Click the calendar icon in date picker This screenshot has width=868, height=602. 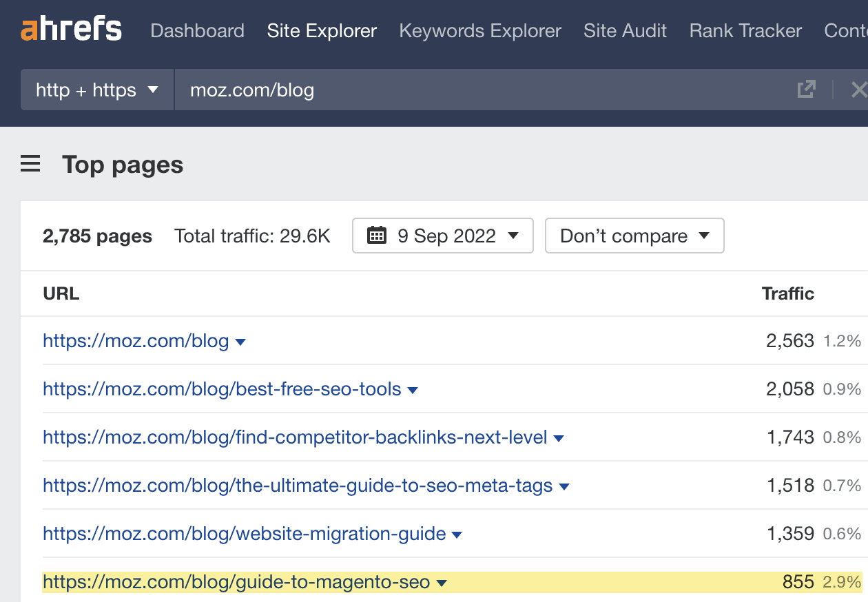tap(377, 236)
